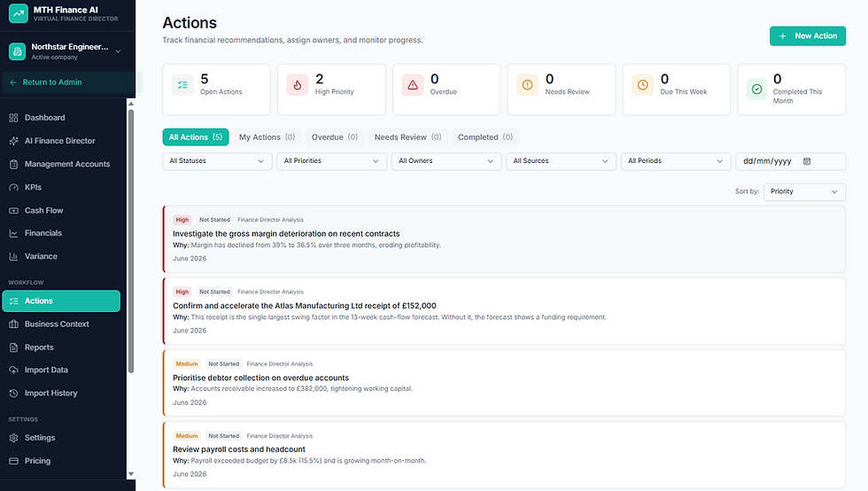Click the Overdue warning triangle icon

[x=413, y=85]
